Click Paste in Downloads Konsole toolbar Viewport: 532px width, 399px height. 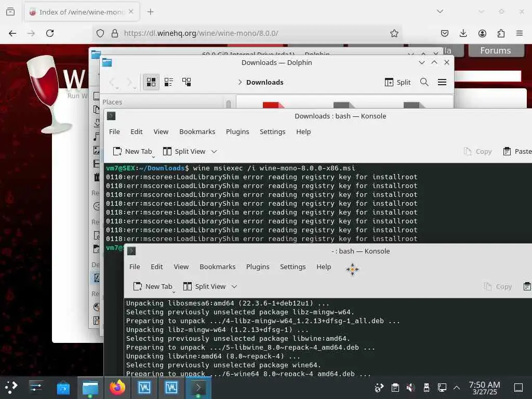click(517, 151)
